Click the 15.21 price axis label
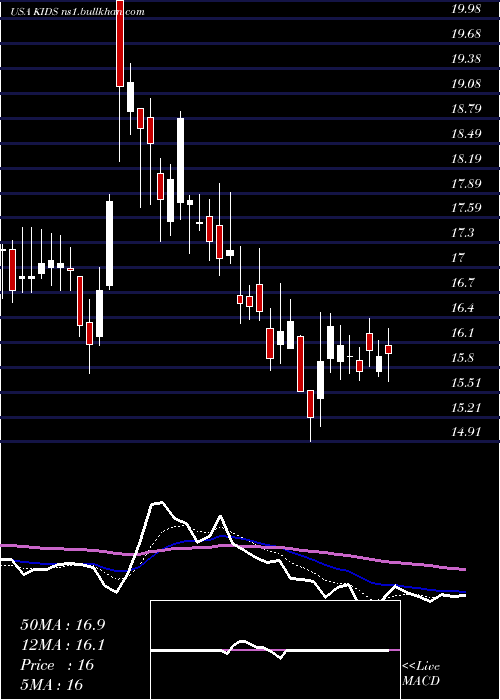The image size is (500, 700). (466, 408)
